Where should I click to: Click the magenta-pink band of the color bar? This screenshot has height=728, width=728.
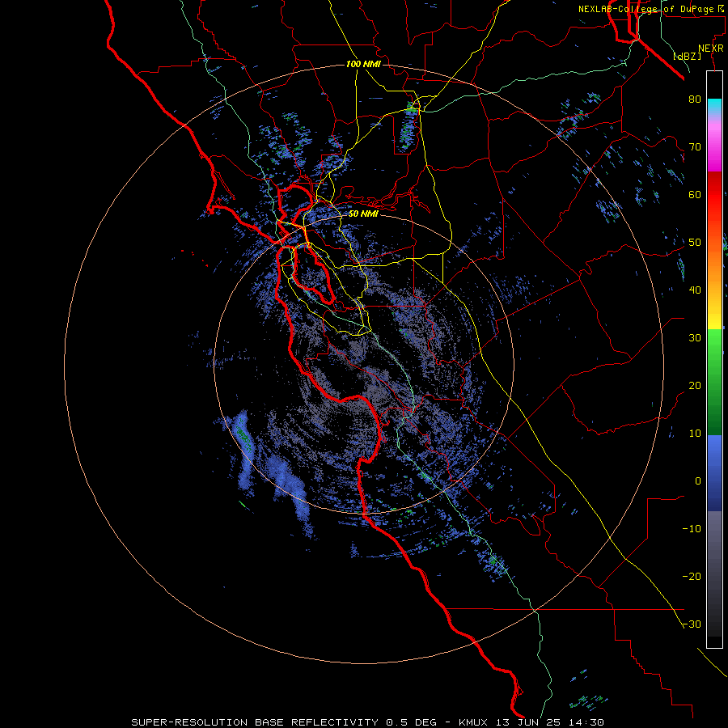pos(714,144)
